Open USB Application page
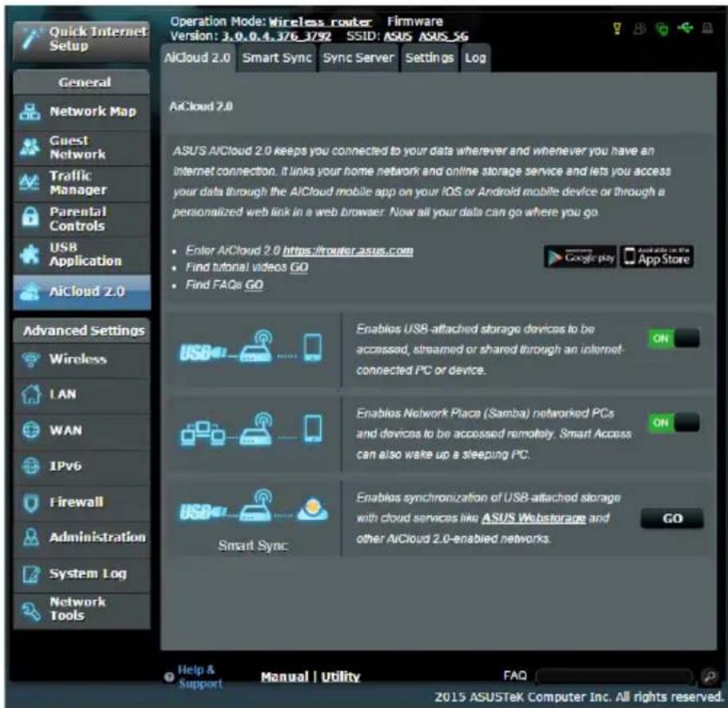 point(81,255)
